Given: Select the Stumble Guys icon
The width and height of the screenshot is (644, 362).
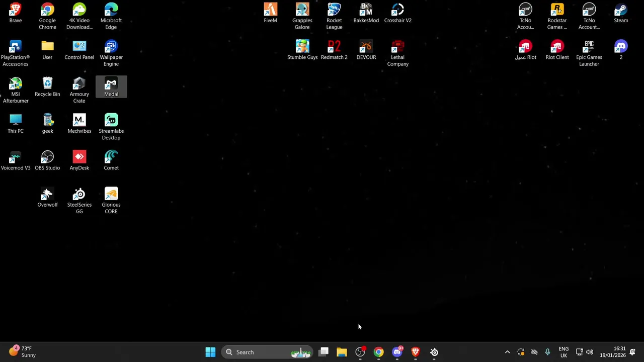Looking at the screenshot, I should click(x=302, y=50).
